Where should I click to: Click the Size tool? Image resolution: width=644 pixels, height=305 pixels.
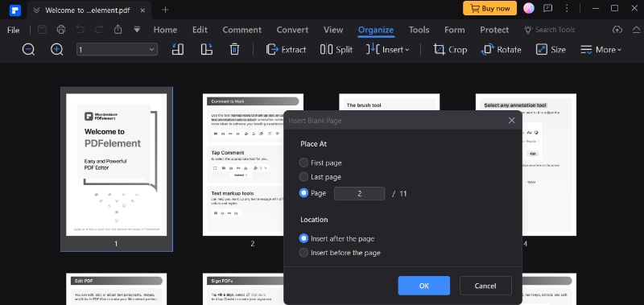551,50
